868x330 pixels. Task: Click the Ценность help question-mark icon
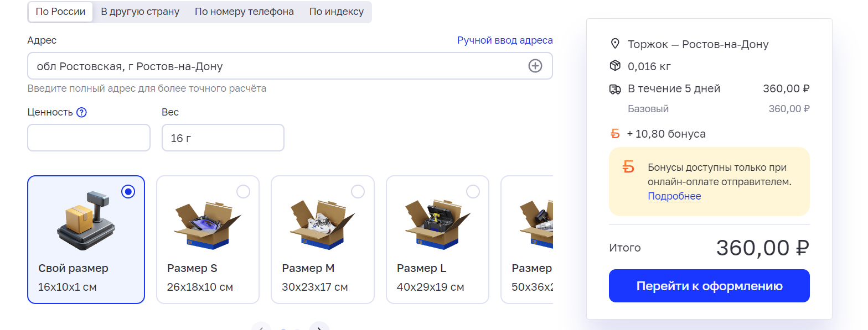(81, 112)
